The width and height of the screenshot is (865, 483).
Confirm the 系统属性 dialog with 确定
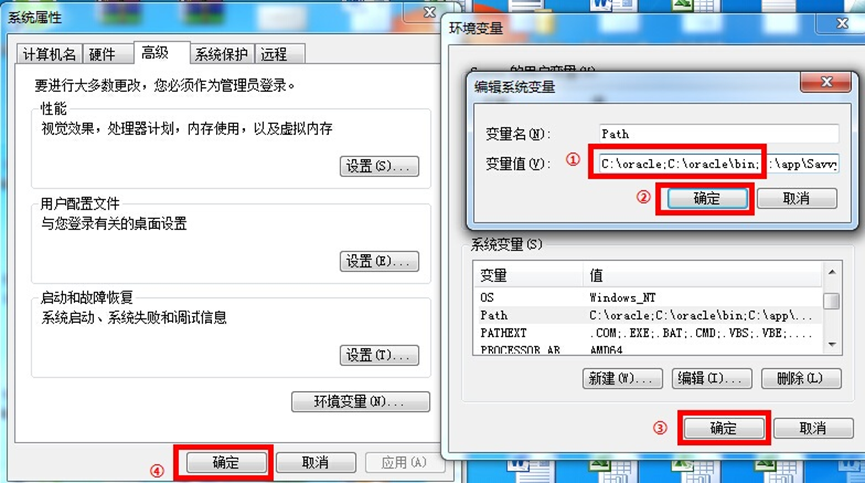point(226,462)
